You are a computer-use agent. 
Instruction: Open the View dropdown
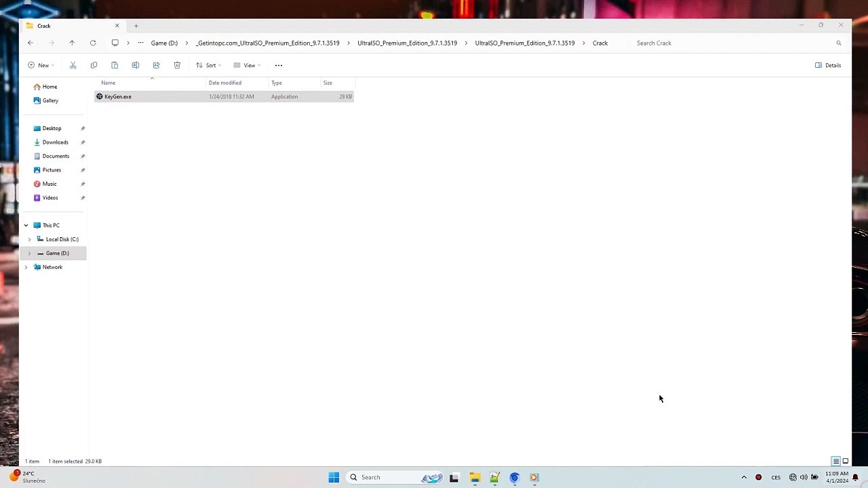tap(247, 65)
